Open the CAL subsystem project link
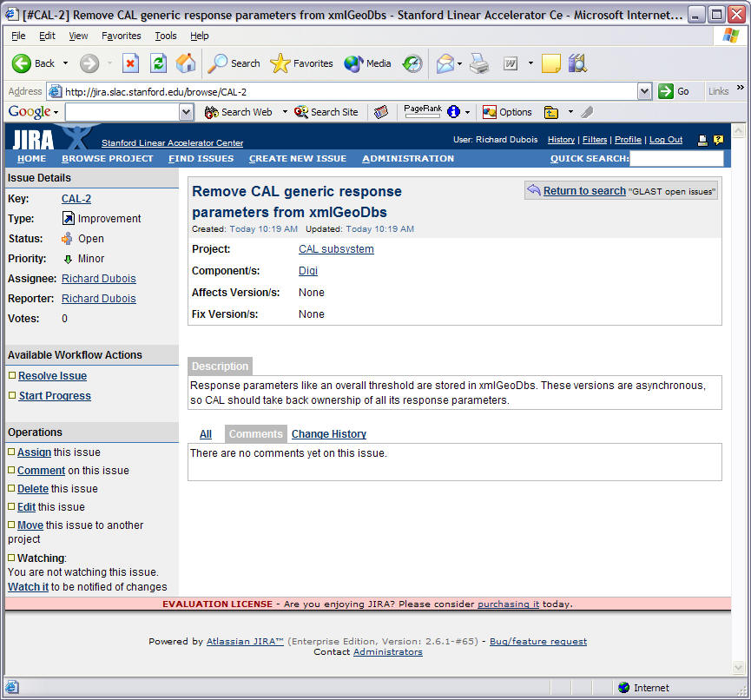751x700 pixels. pyautogui.click(x=336, y=249)
